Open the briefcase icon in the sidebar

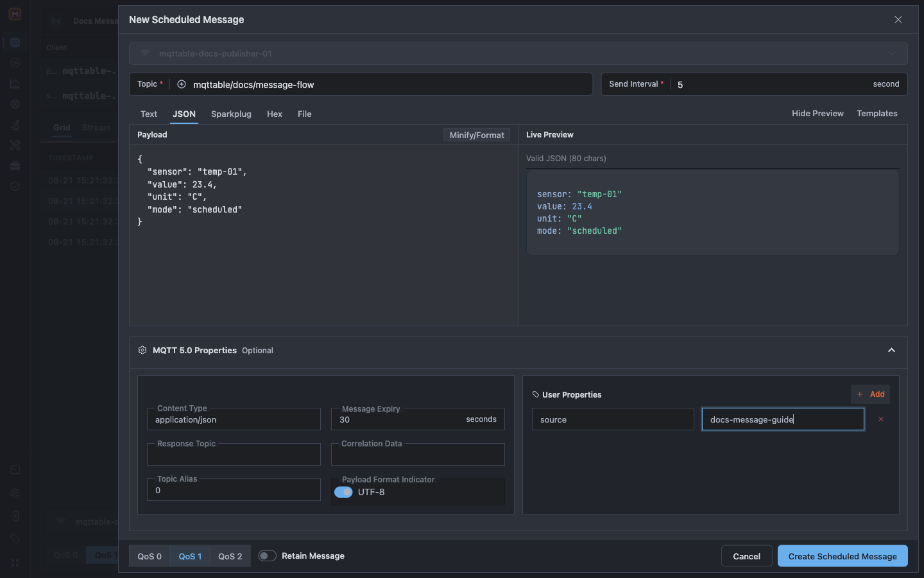[15, 166]
